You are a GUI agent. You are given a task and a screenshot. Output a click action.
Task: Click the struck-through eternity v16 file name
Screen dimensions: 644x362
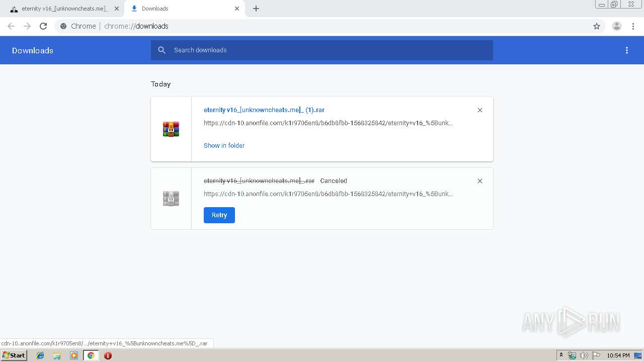259,181
